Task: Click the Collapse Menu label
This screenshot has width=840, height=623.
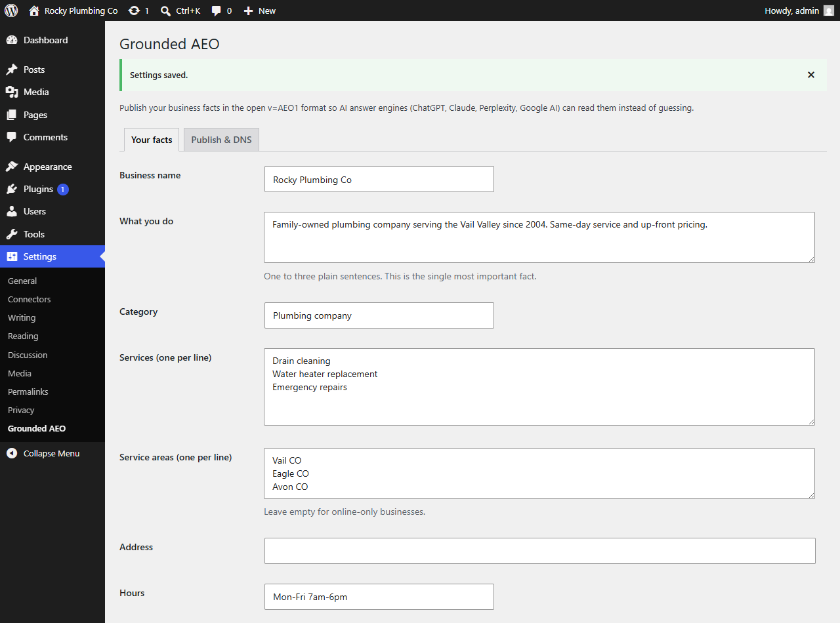Action: 51,453
